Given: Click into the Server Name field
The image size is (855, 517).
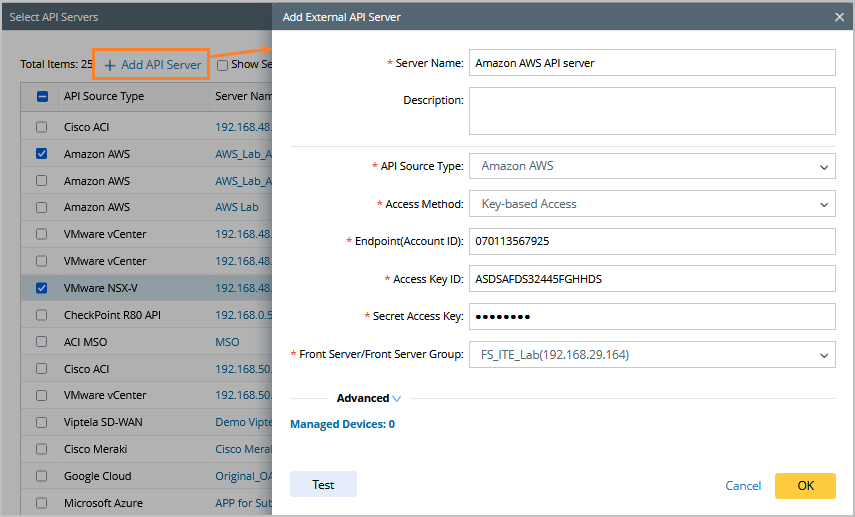Looking at the screenshot, I should tap(651, 63).
